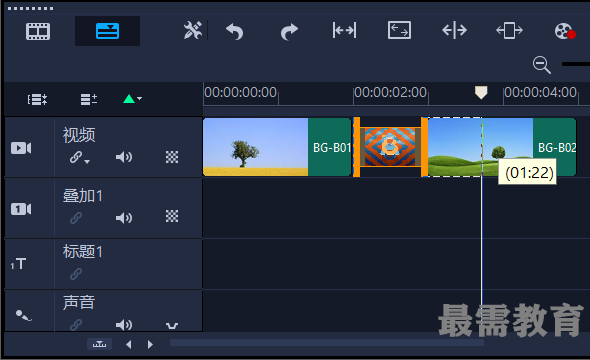Select the BG-B02 clip label
The height and width of the screenshot is (360, 590).
(x=557, y=148)
